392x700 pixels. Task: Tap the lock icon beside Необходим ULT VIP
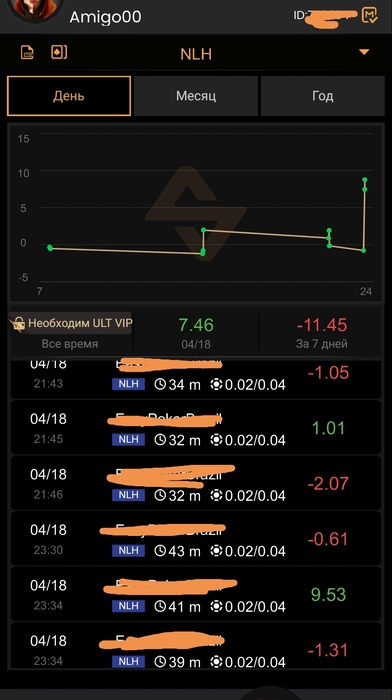(18, 324)
